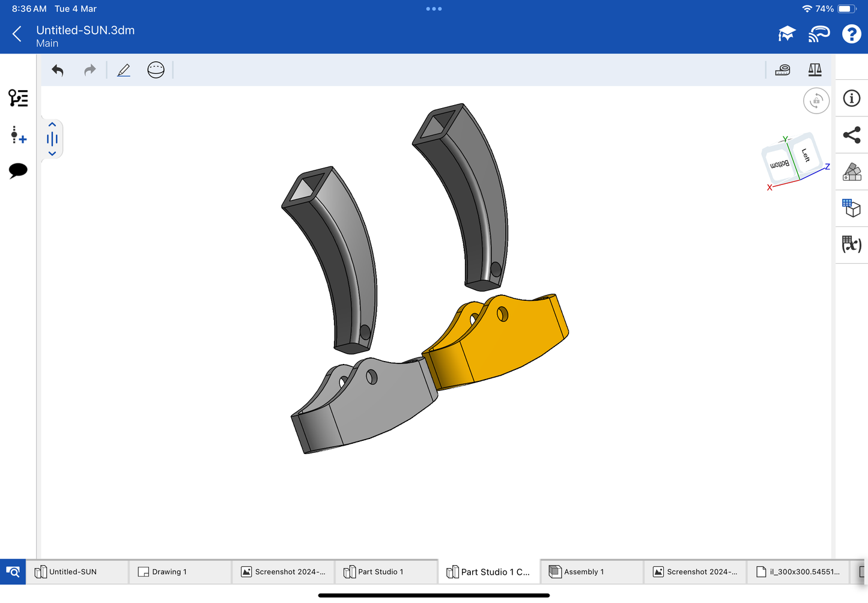Toggle the appearance face display tool
This screenshot has height=603, width=868.
pyautogui.click(x=156, y=70)
